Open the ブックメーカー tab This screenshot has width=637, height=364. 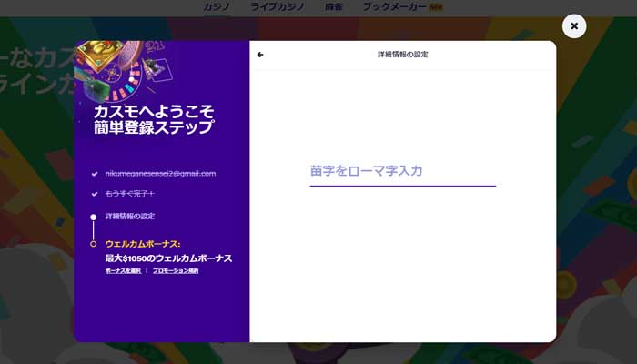click(x=394, y=7)
